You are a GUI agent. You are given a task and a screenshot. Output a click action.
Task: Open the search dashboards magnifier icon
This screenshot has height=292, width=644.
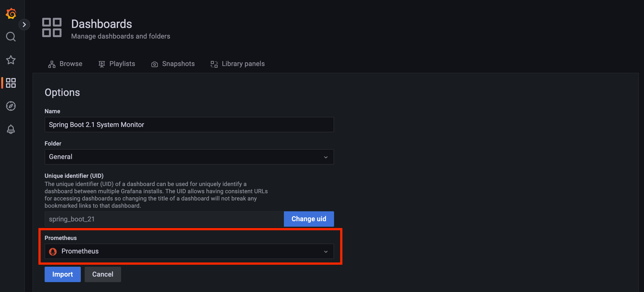coord(11,36)
